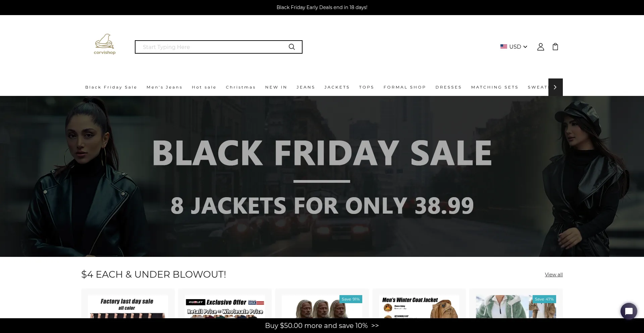Open the JACKETS category
Image resolution: width=644 pixels, height=333 pixels.
pos(337,87)
